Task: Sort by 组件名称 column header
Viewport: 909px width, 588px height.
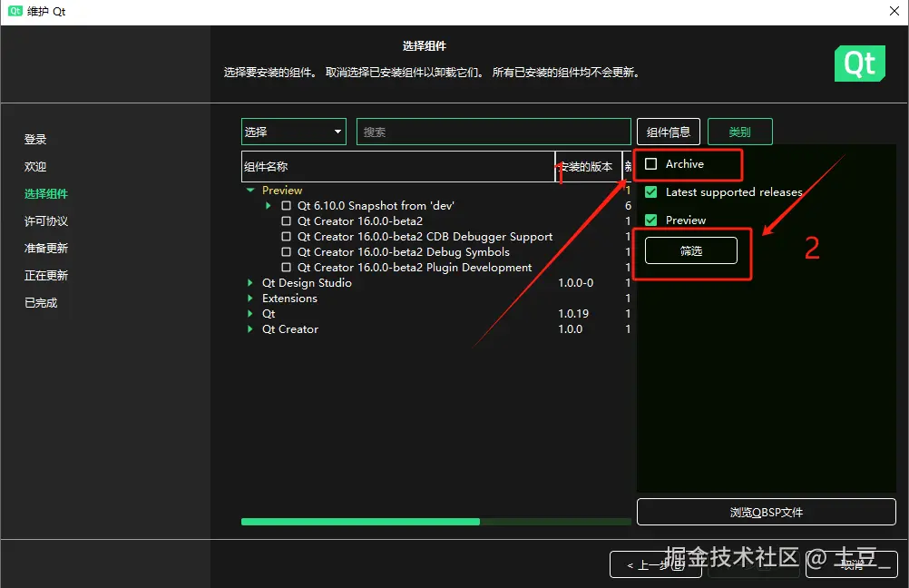Action: 398,166
